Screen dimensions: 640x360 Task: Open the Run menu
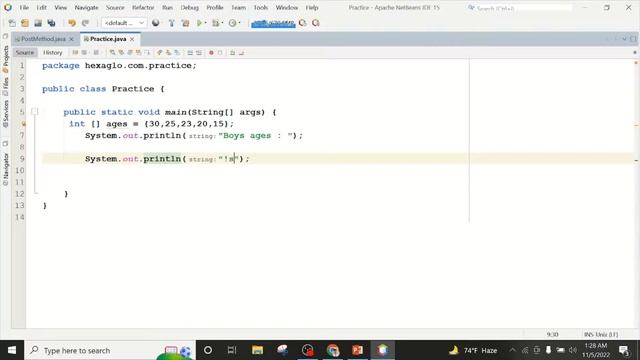click(167, 8)
